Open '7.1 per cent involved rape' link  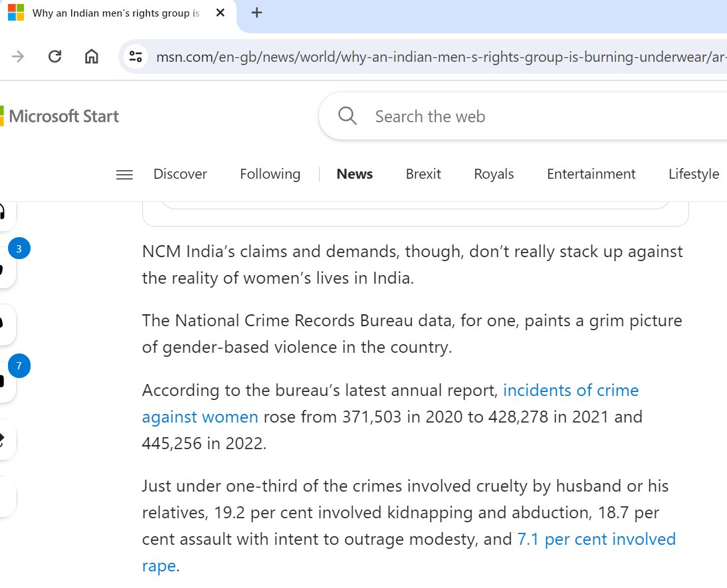(409, 552)
